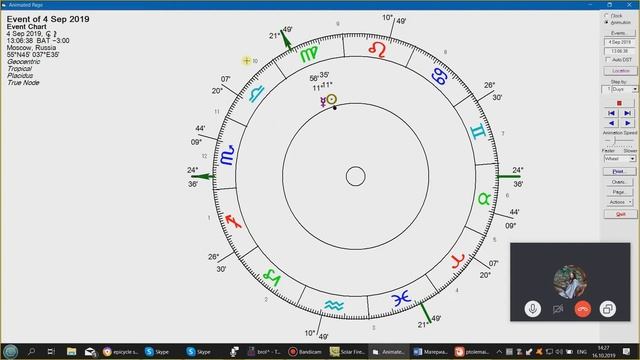Open File Explorer from taskbar
Viewport: 640px width, 360px height.
tap(71, 351)
